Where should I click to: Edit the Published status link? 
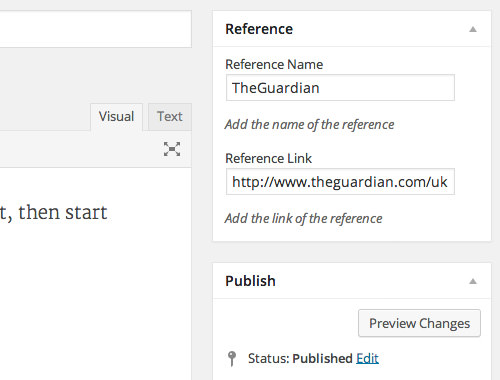point(367,358)
